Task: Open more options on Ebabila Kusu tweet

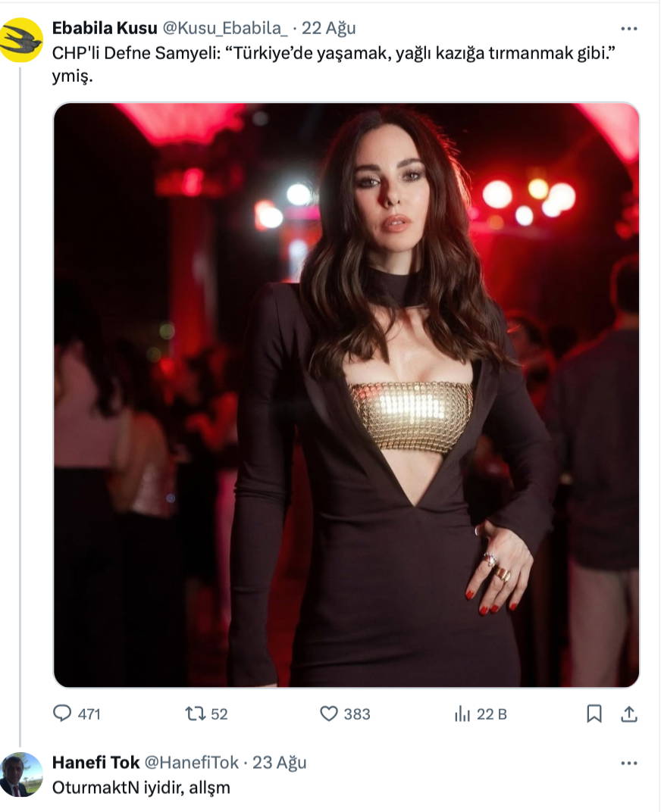Action: [628, 29]
